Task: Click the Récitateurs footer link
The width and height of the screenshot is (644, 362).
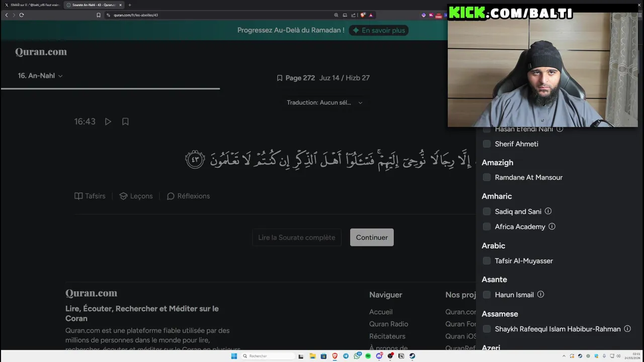Action: pos(387,336)
